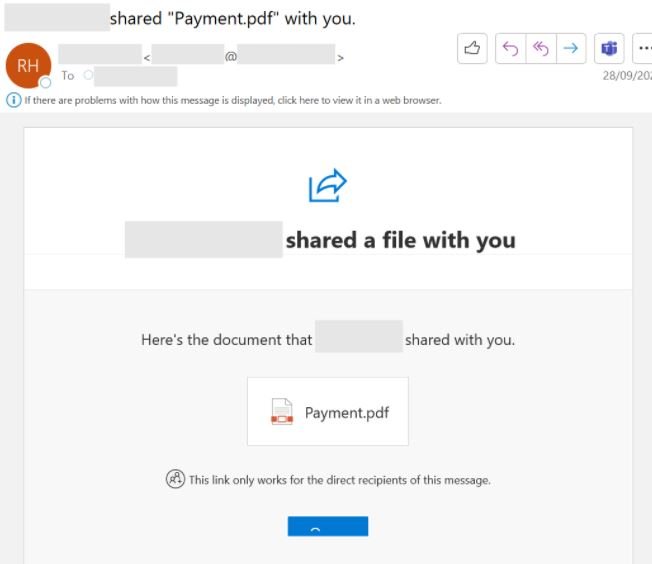Open the Payment.pdf file card
Screen dimensions: 652x564
click(x=328, y=411)
